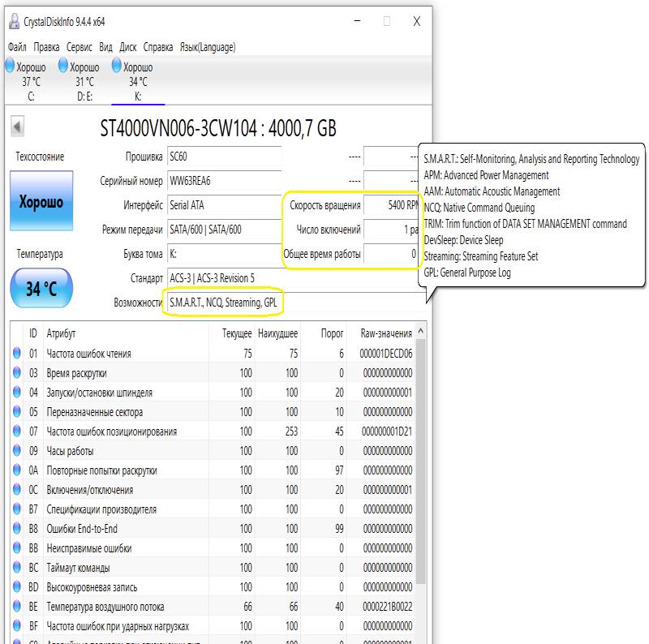The width and height of the screenshot is (649, 644).
Task: Select drive D: E: status orb
Action: (63, 66)
